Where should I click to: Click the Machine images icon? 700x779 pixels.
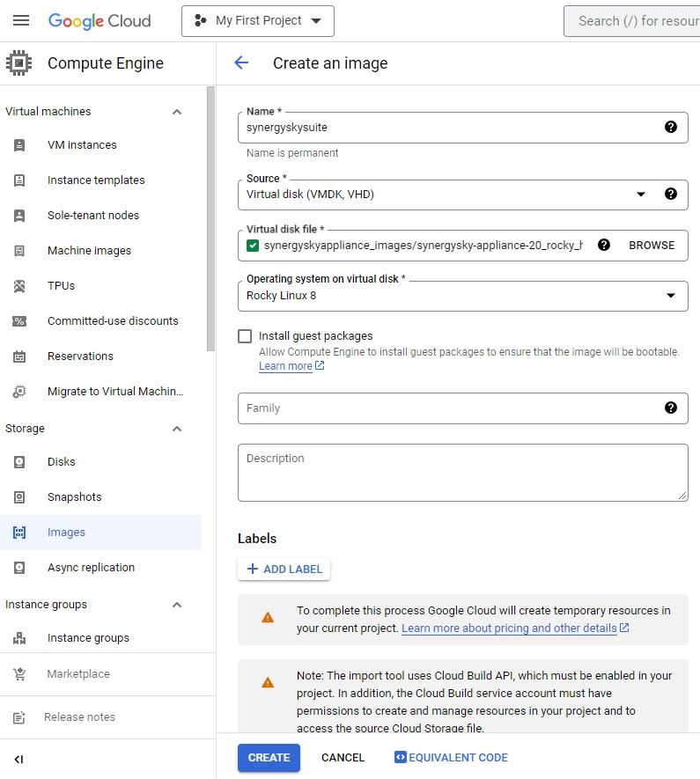[19, 250]
